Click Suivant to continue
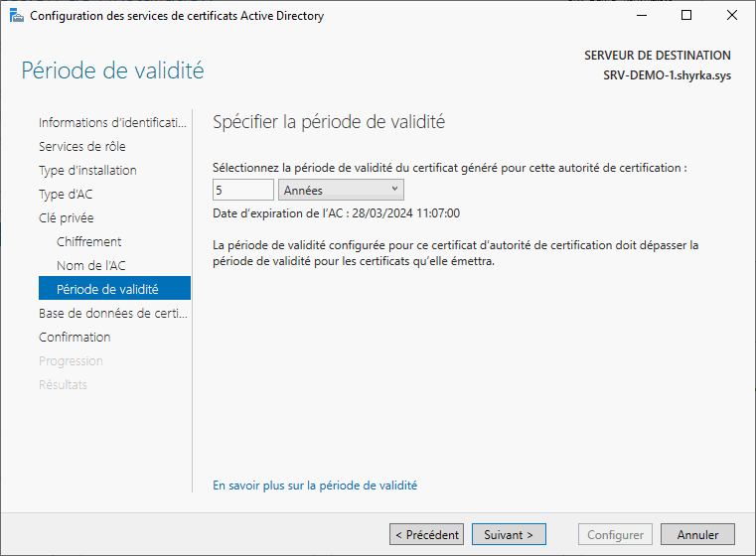Screen dimensions: 756x556 point(509,535)
